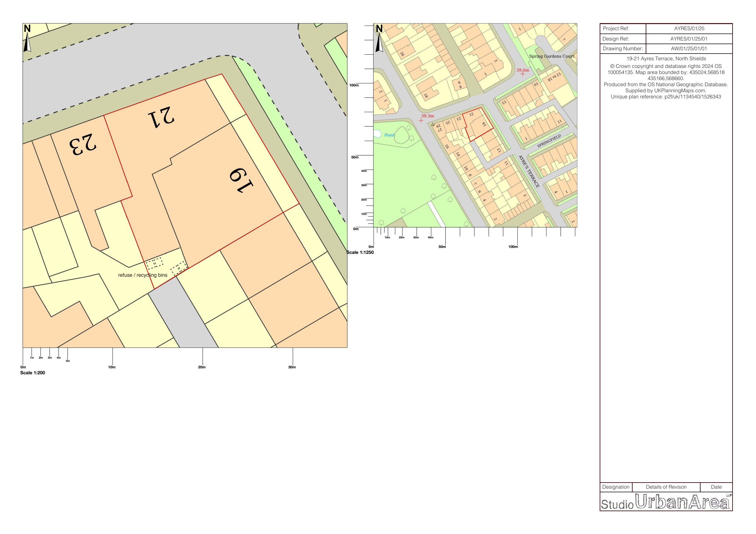756x534 pixels.
Task: Click the 'Scale 1:200' label
Action: click(33, 373)
